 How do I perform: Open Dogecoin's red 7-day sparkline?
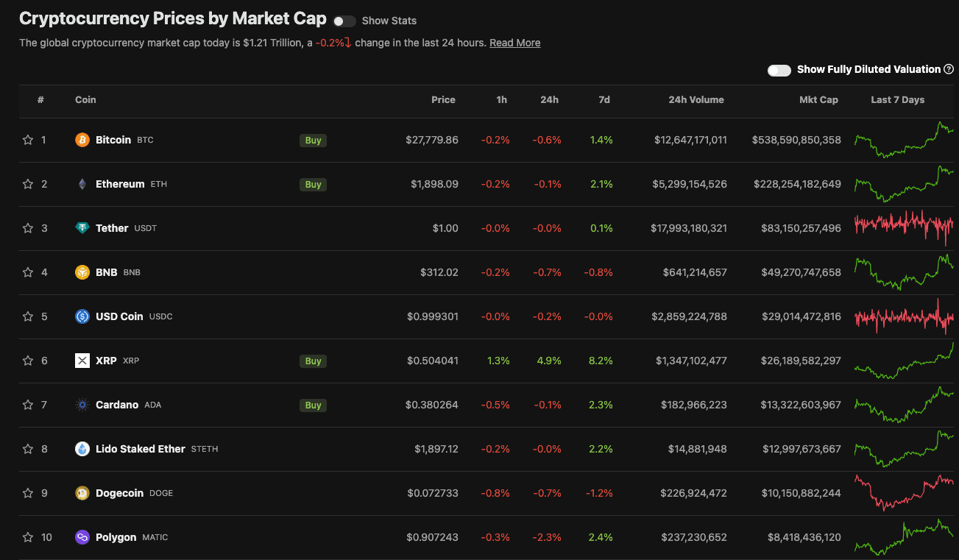coord(904,493)
